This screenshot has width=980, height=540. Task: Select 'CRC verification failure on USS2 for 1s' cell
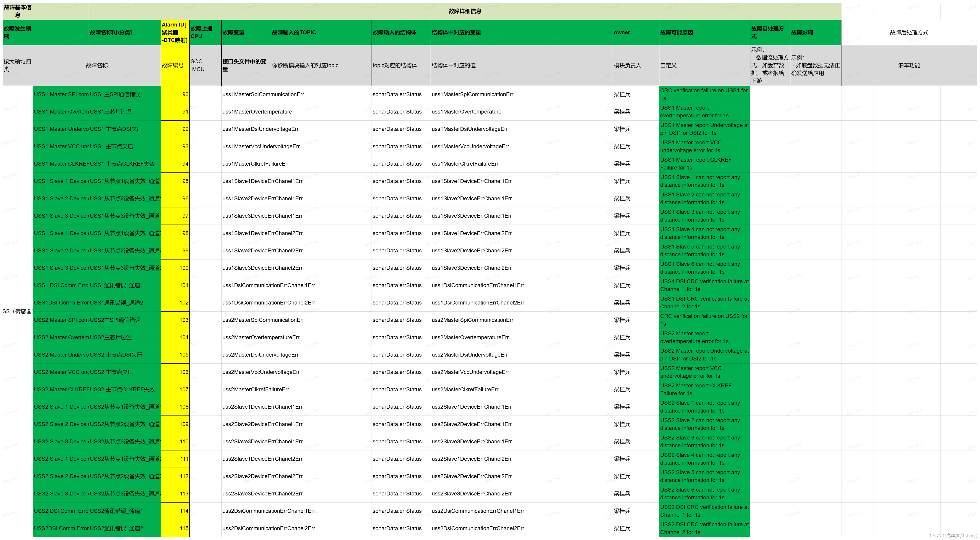705,320
